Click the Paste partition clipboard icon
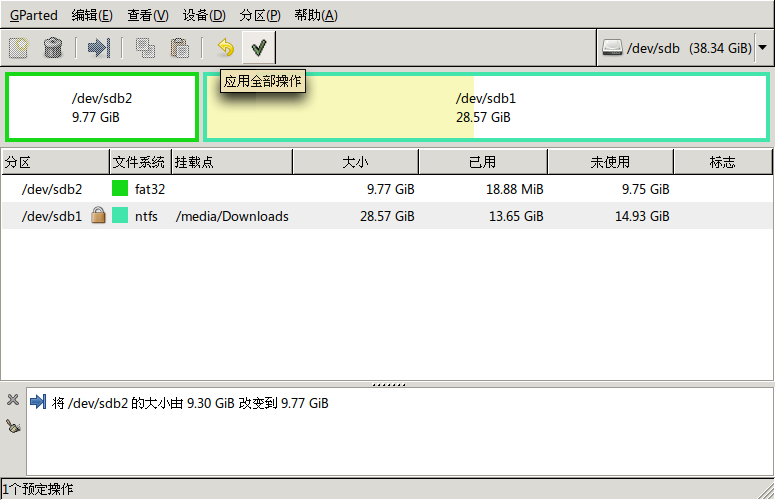The height and width of the screenshot is (500, 775). [x=179, y=48]
